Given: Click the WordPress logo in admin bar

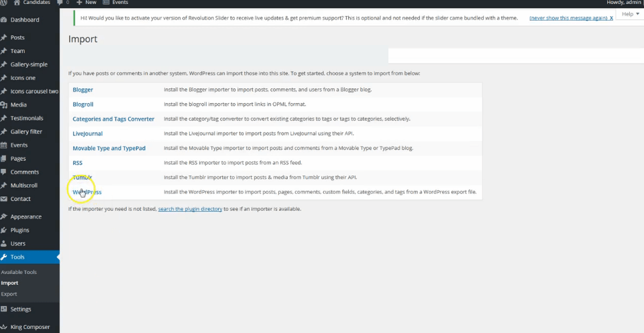Looking at the screenshot, I should coord(4,3).
